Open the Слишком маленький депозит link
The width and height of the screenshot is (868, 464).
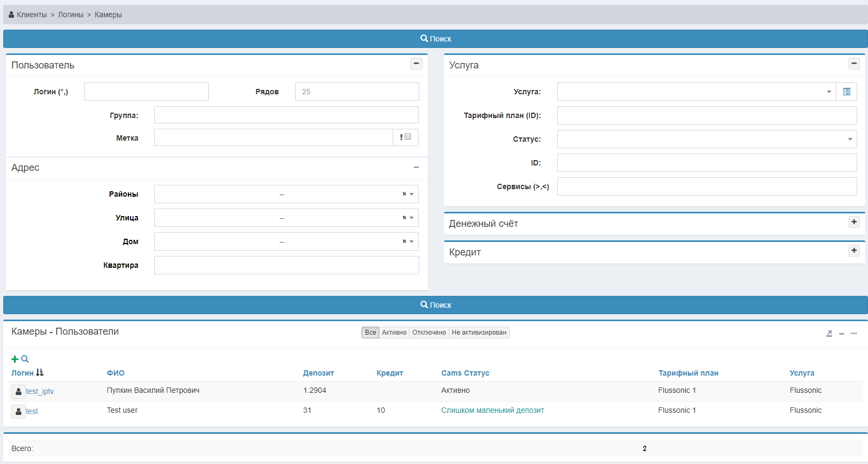pyautogui.click(x=493, y=410)
